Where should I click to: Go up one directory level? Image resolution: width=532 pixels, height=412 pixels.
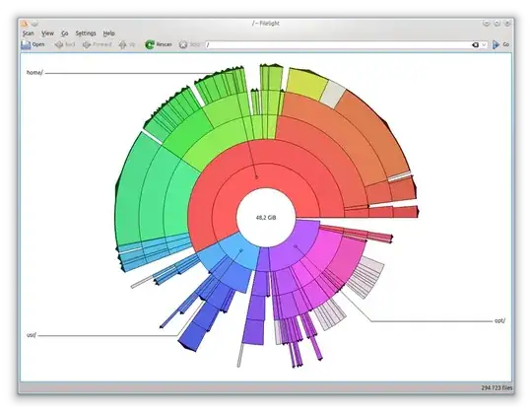click(x=127, y=44)
